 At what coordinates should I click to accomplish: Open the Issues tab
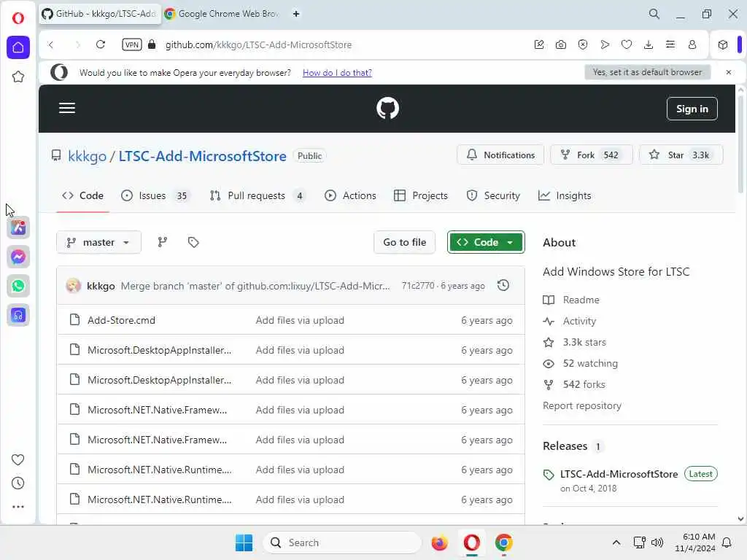point(155,195)
